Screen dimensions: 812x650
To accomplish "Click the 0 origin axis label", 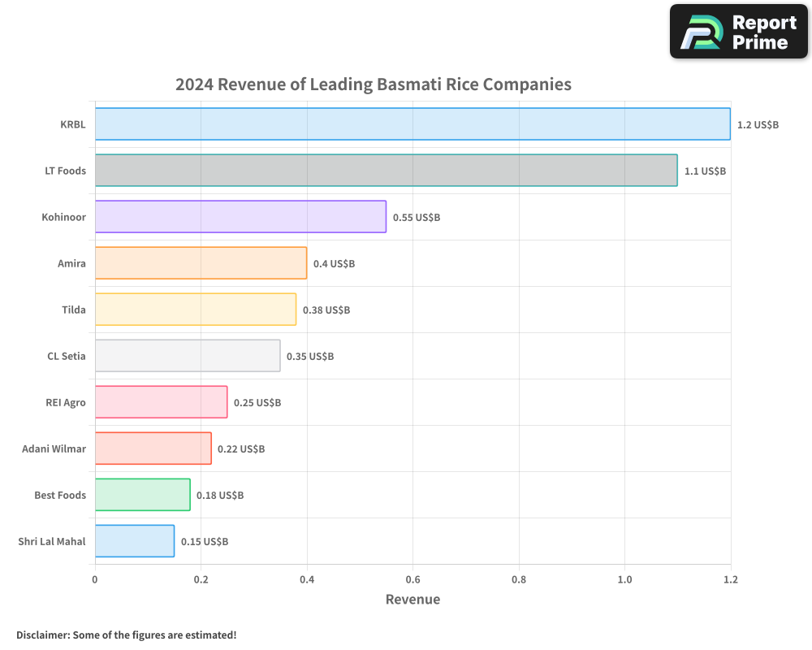I will tap(95, 579).
